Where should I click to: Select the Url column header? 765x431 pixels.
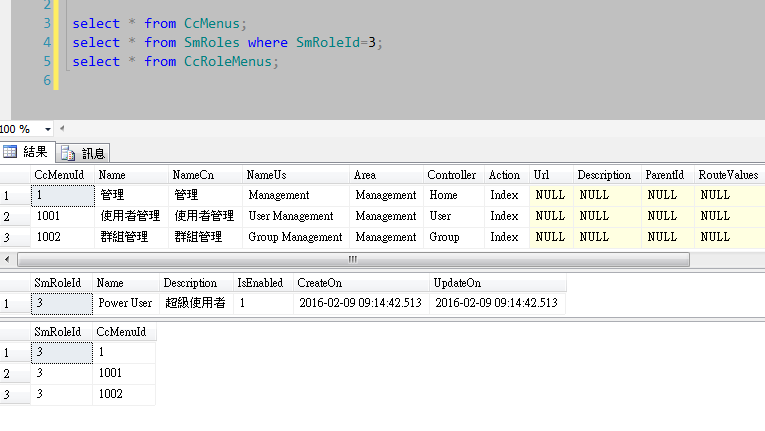[551, 175]
